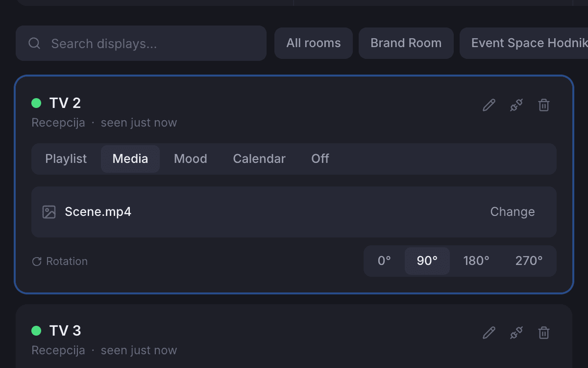588x368 pixels.
Task: Edit TV 2 with the pencil icon
Action: [x=489, y=105]
